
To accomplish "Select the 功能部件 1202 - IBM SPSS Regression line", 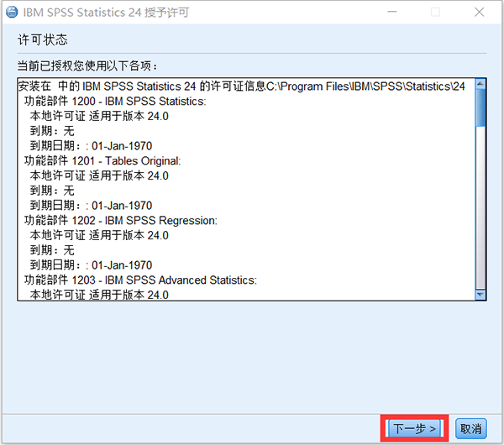I will pyautogui.click(x=121, y=220).
